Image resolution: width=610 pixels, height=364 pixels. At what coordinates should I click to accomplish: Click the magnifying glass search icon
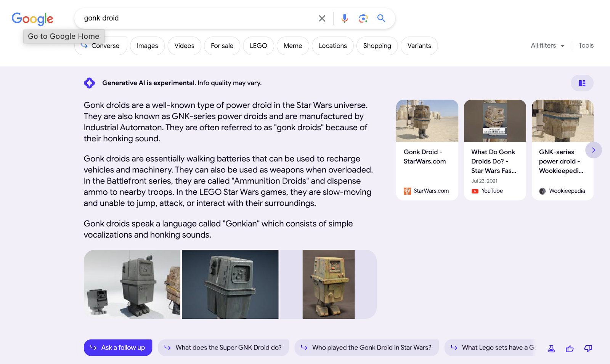381,18
